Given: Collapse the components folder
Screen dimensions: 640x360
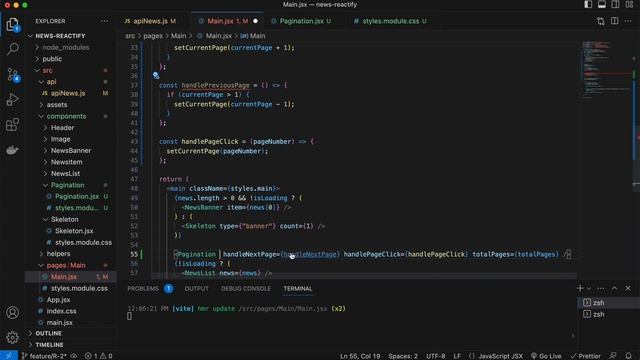Looking at the screenshot, I should click(x=66, y=116).
